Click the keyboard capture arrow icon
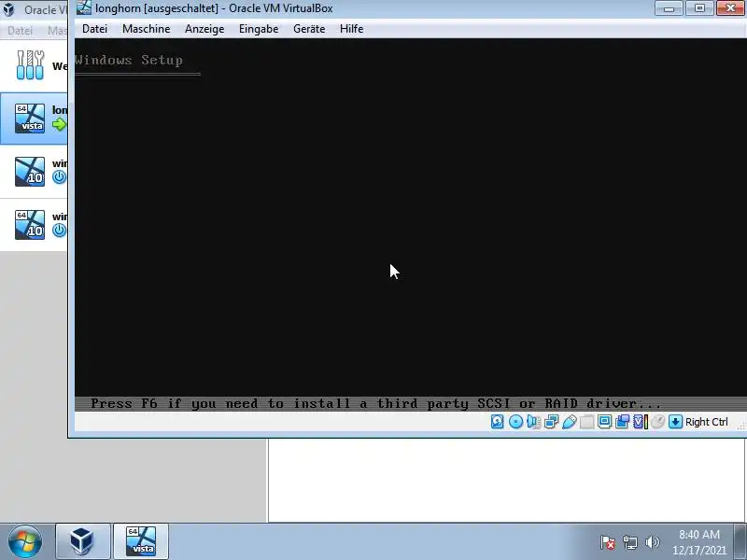The image size is (747, 560). tap(675, 422)
